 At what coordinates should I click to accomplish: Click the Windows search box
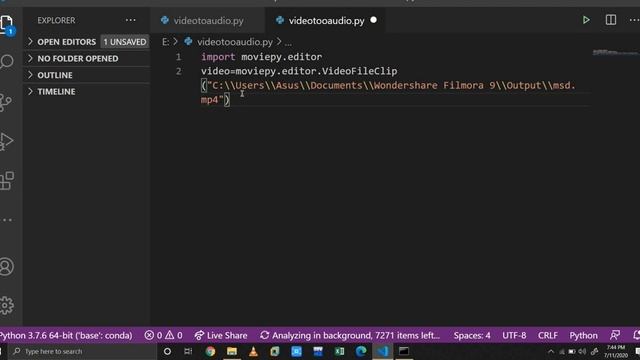coord(83,351)
